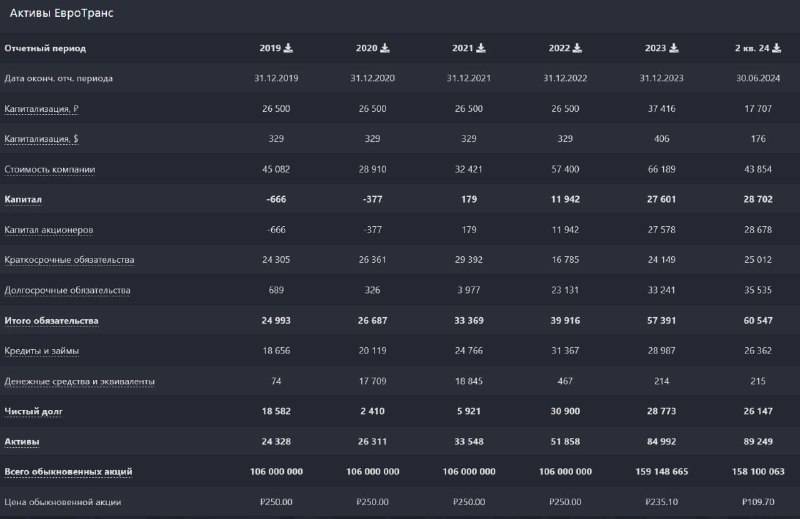800x519 pixels.
Task: Open the Стоимость компании row link
Action: point(49,169)
